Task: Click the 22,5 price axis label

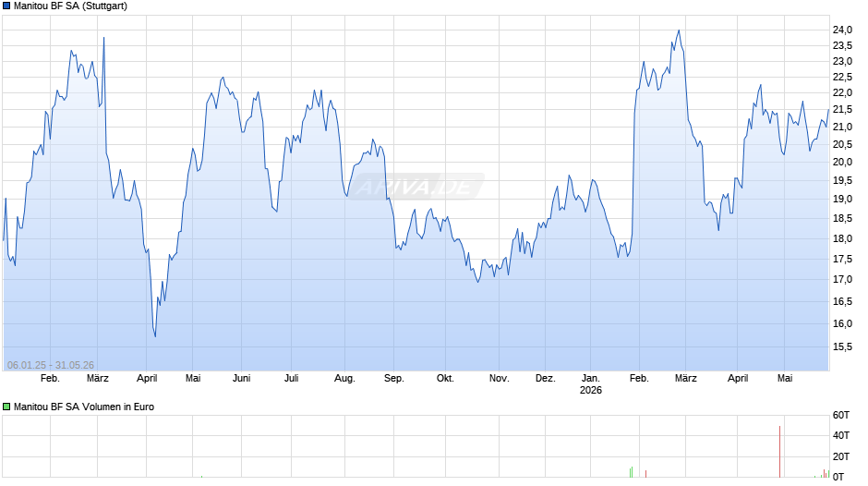Action: click(x=842, y=77)
